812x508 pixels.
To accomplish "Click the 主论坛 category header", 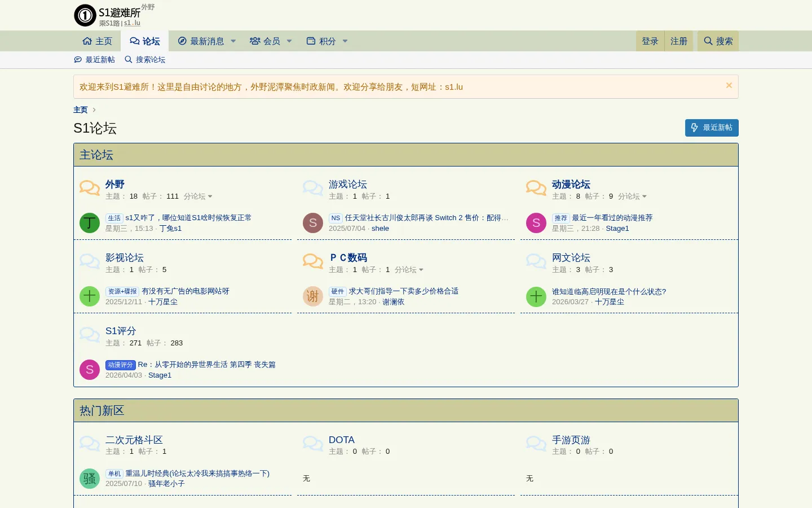I will click(96, 155).
